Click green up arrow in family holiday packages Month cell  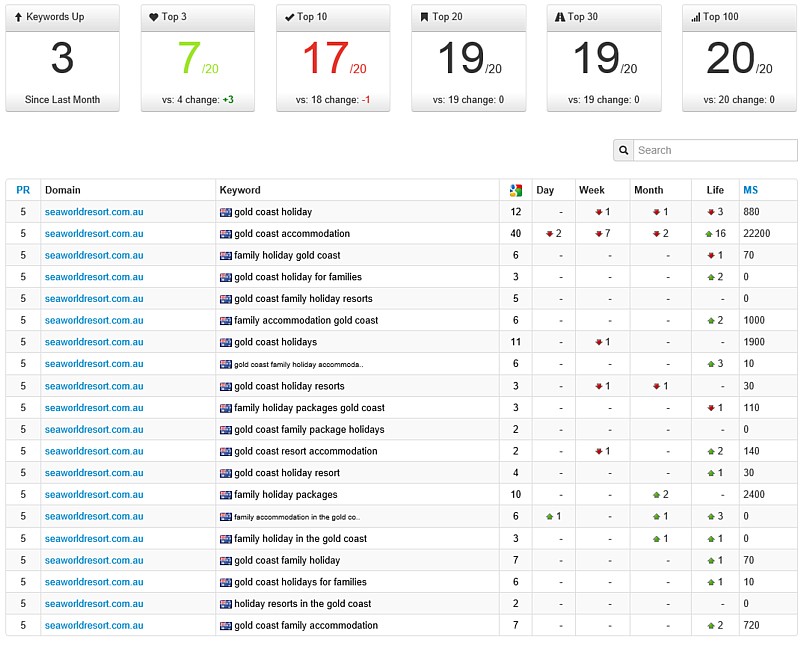657,495
